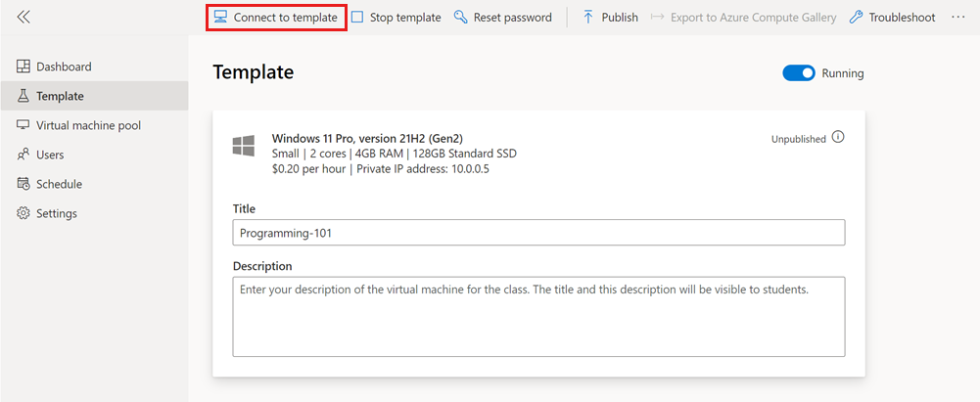Click the Settings gear icon

click(x=23, y=213)
